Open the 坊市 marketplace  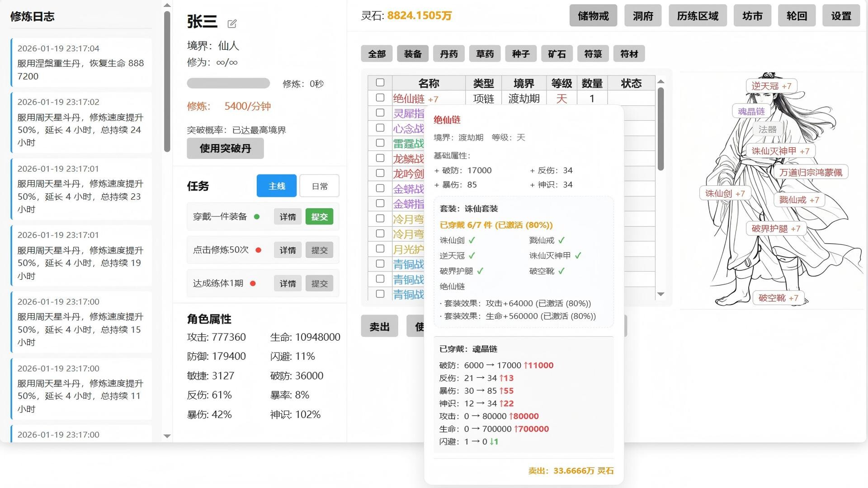tap(752, 15)
